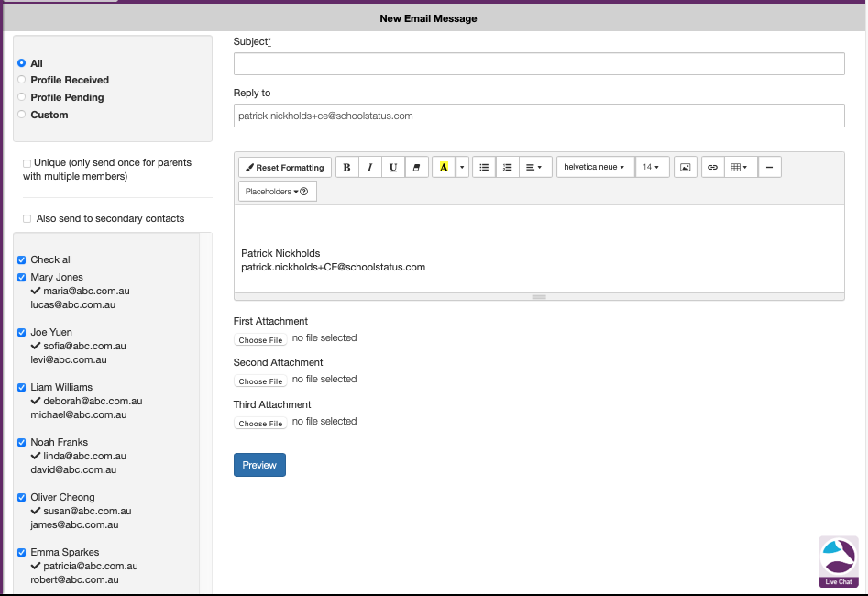
Task: Insert a picture into the email
Action: [685, 168]
